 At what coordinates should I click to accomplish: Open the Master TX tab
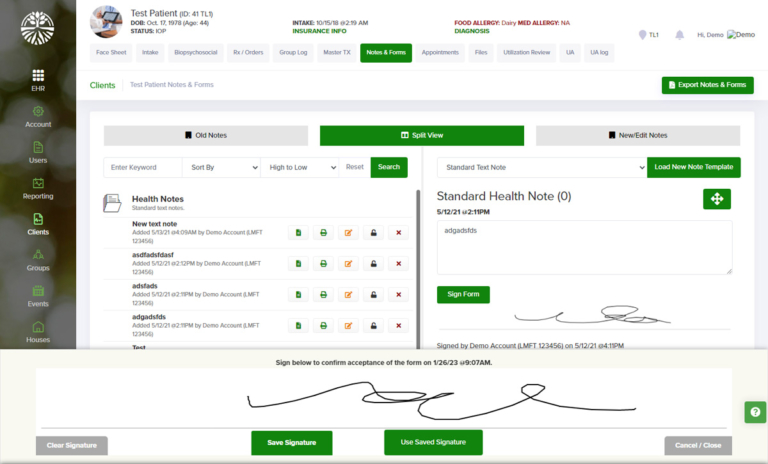tap(337, 52)
